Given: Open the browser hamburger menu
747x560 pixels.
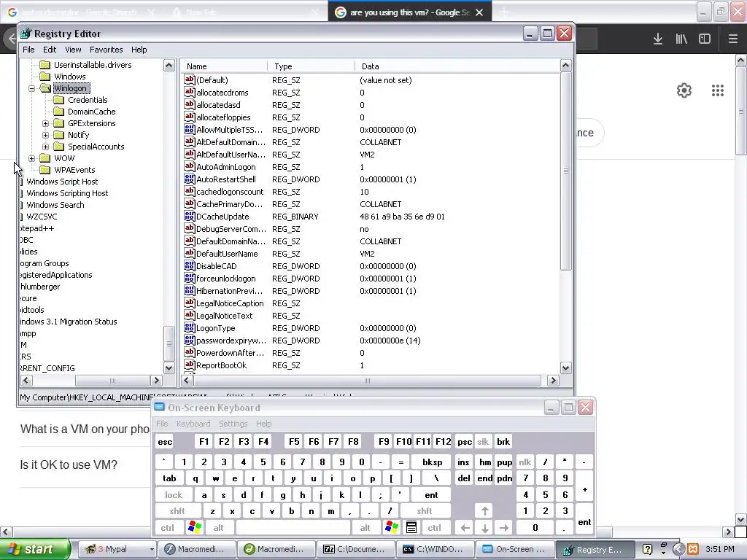Looking at the screenshot, I should coord(732,39).
